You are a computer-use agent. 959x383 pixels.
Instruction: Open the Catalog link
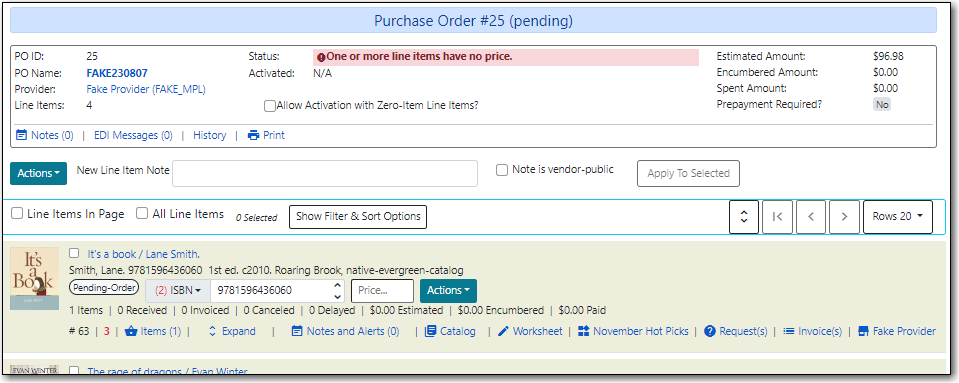click(457, 331)
